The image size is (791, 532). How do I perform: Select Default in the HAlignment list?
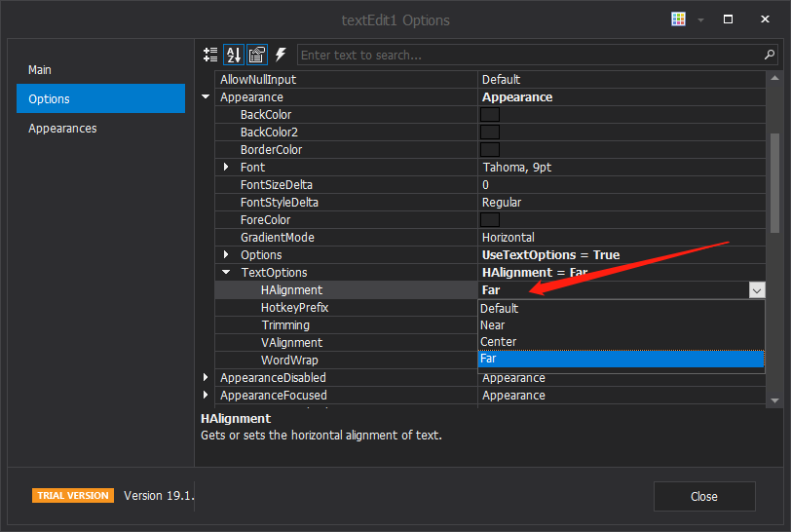500,309
